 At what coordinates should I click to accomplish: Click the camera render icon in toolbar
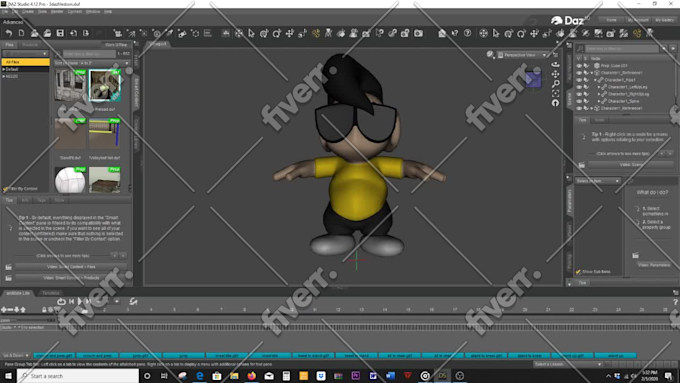tap(418, 33)
